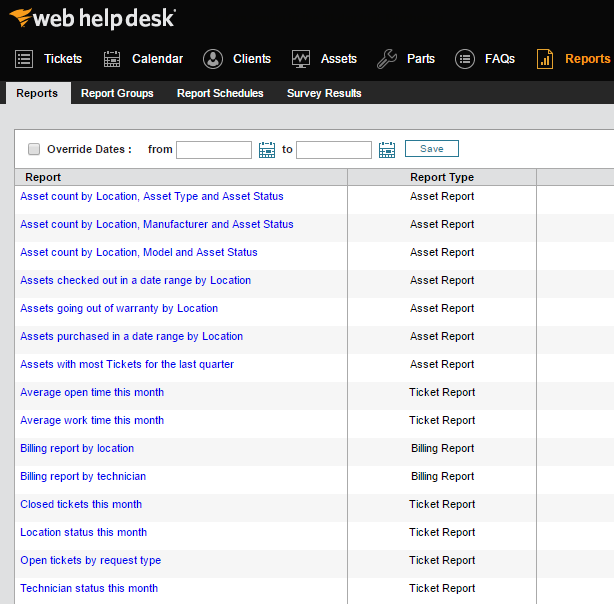
Task: Open the Calendar icon in navigation
Action: 112,59
